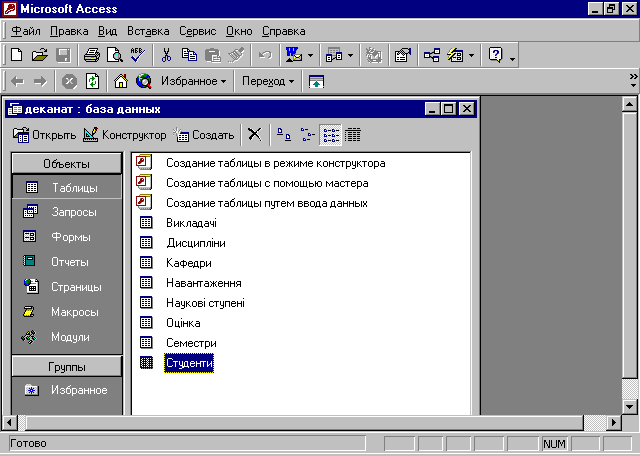
Task: Expand Office Links dropdown arrow
Action: [x=310, y=56]
